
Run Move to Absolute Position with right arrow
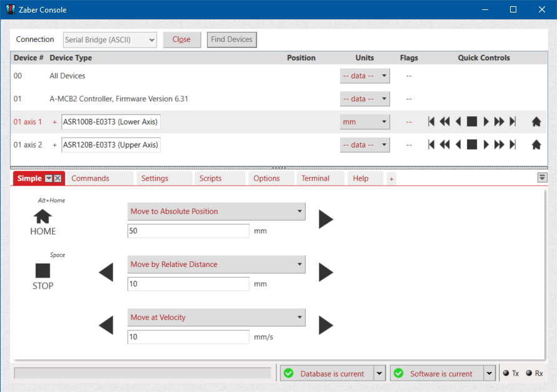click(x=326, y=219)
